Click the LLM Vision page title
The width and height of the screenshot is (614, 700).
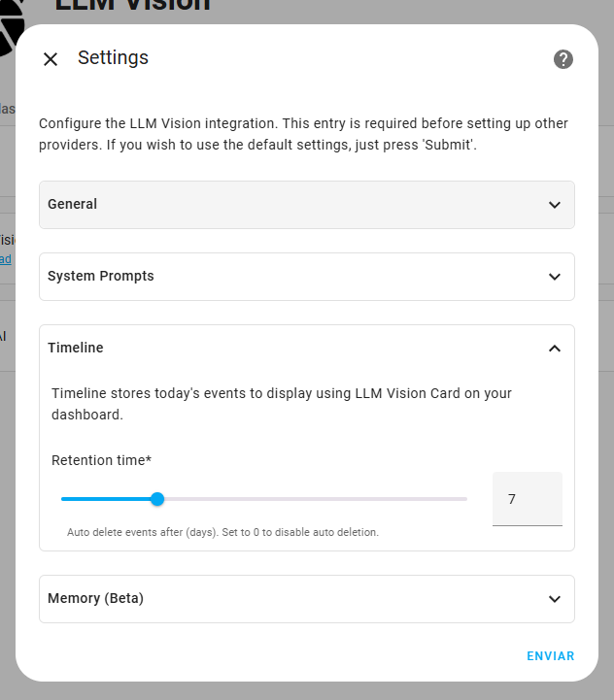pyautogui.click(x=133, y=6)
